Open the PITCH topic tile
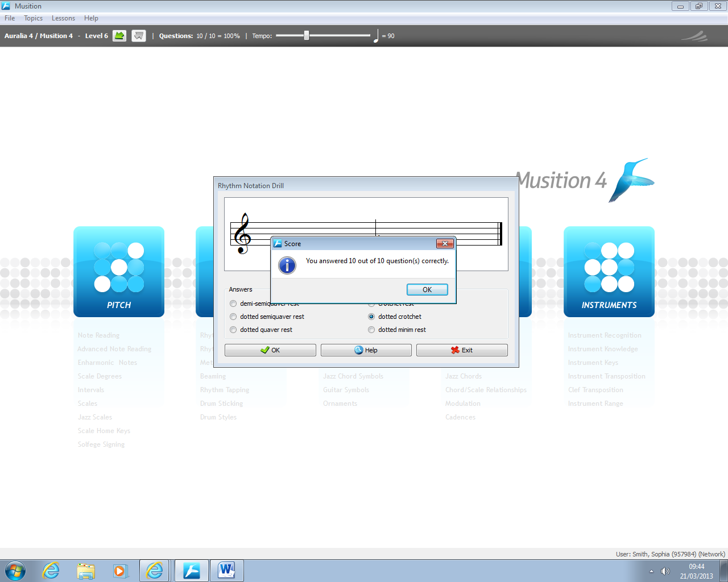The width and height of the screenshot is (728, 582). (x=119, y=272)
